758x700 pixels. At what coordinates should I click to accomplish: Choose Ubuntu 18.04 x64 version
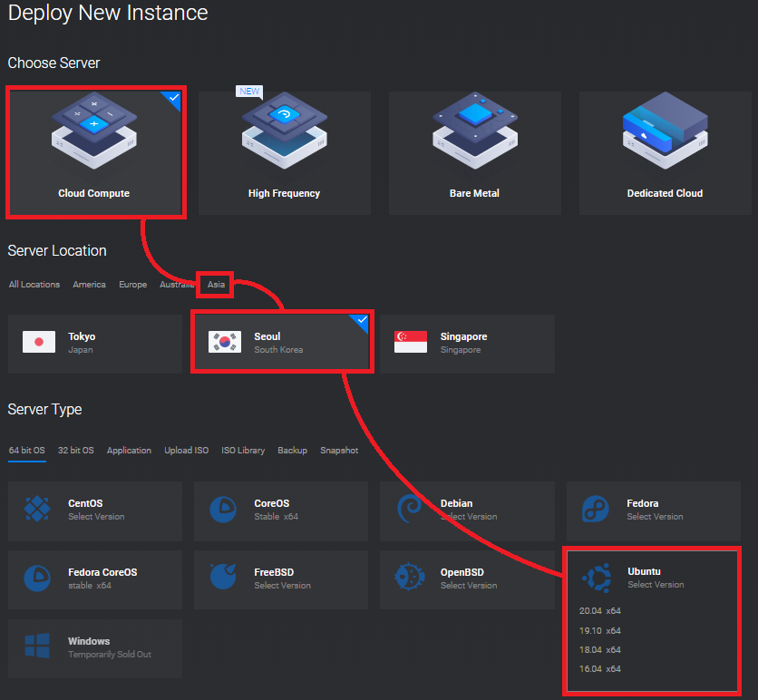tap(600, 650)
